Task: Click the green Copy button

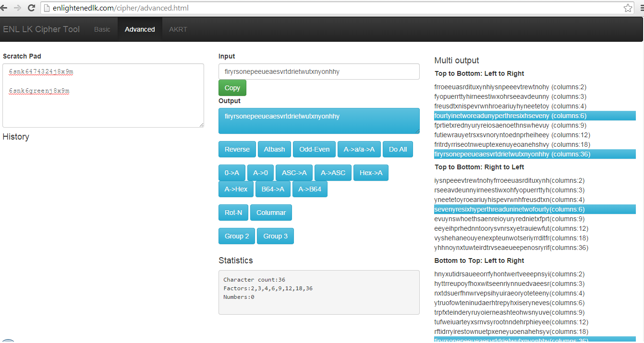Action: tap(232, 88)
